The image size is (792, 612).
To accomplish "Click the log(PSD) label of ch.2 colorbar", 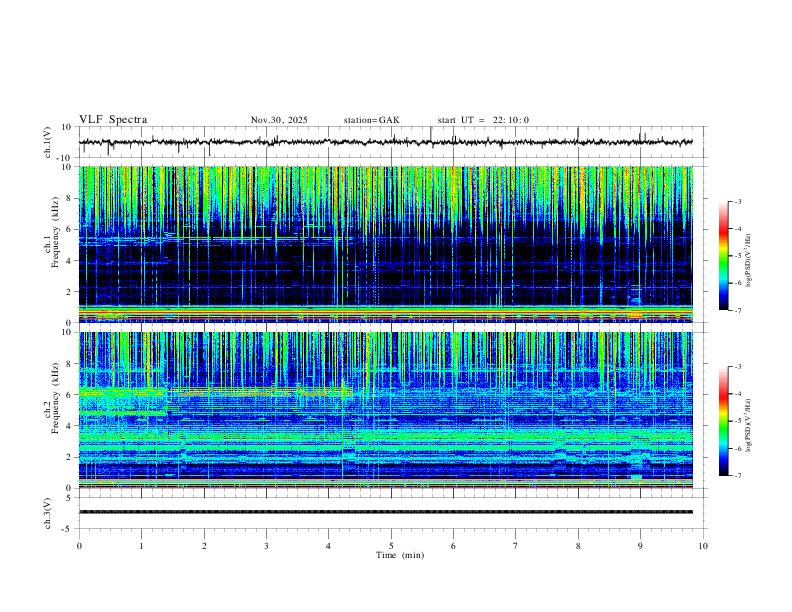I will (749, 426).
